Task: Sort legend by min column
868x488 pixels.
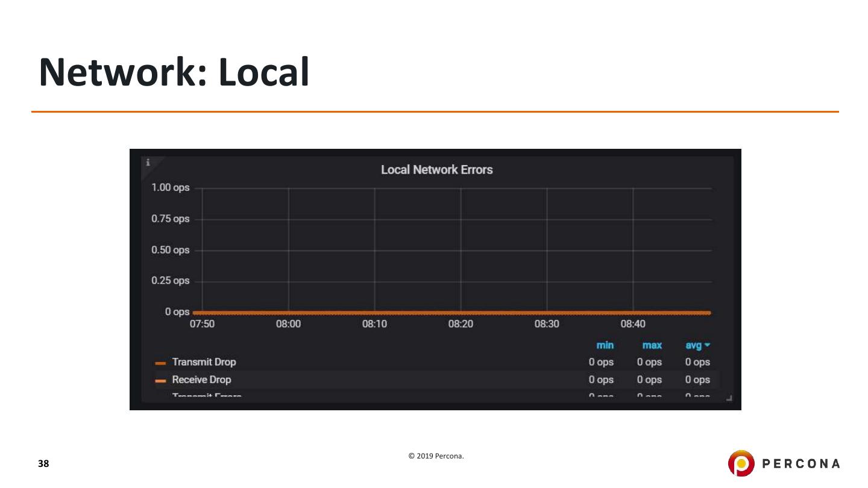Action: tap(605, 345)
